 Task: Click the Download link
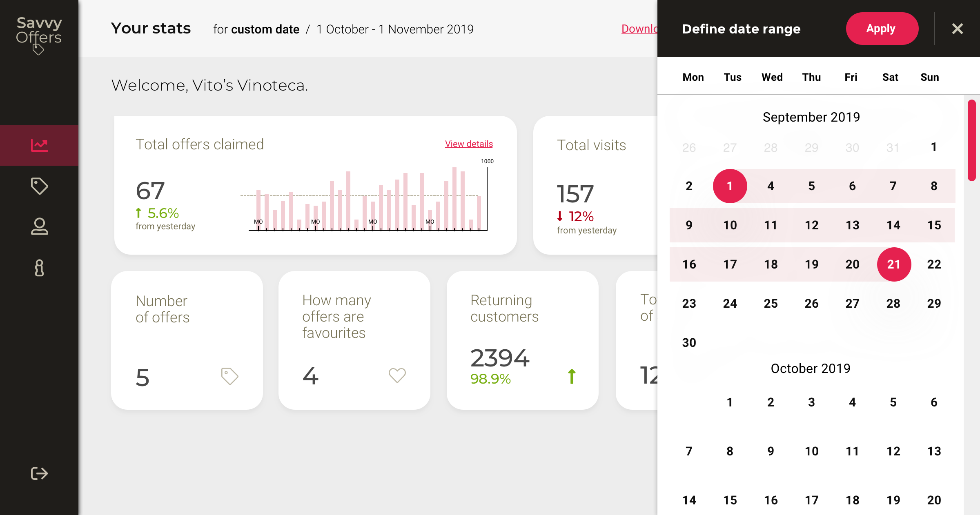coord(639,29)
